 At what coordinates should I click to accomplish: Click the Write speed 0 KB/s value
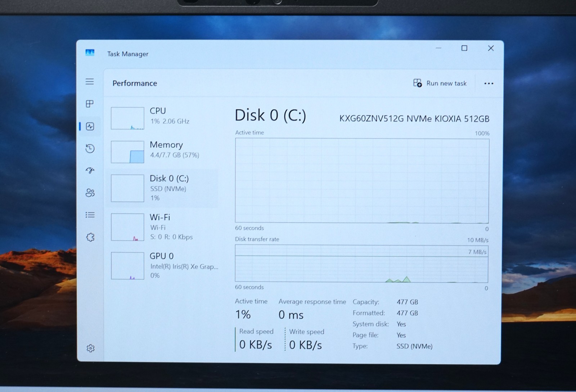click(305, 345)
